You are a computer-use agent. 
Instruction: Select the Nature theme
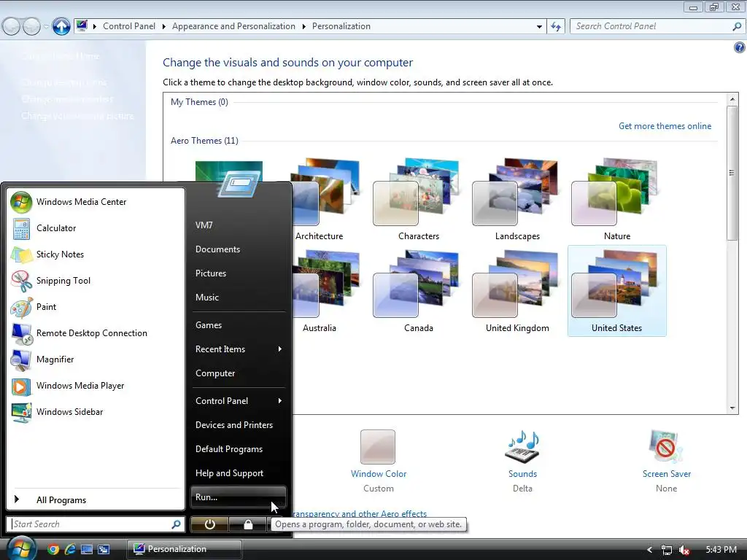[x=617, y=200]
